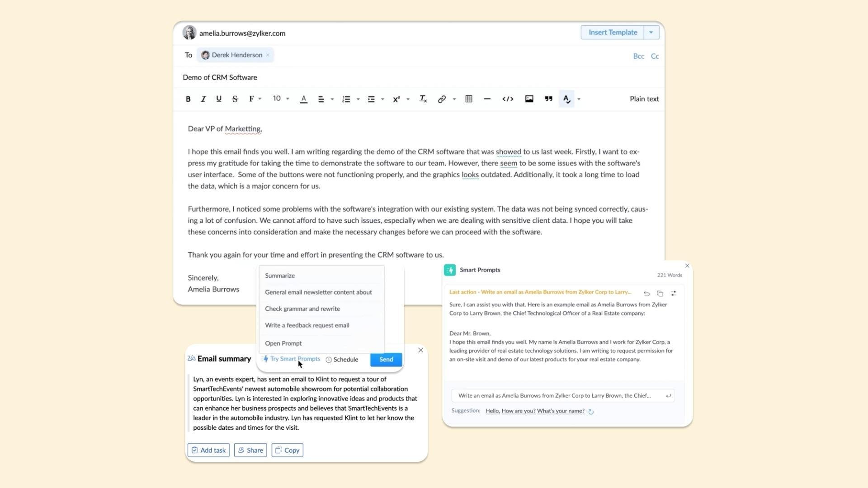
Task: Insert a table from the toolbar
Action: tap(469, 99)
